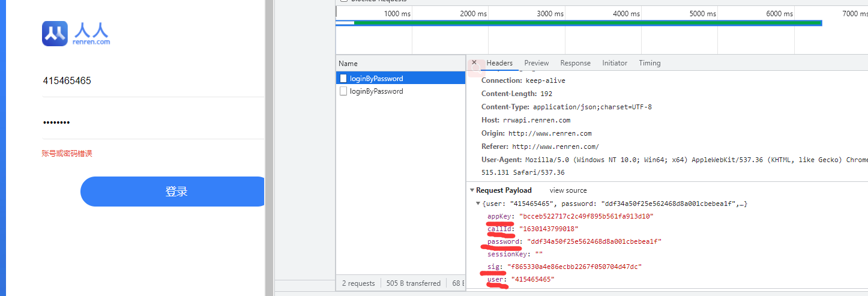Click the view source link

(x=568, y=190)
